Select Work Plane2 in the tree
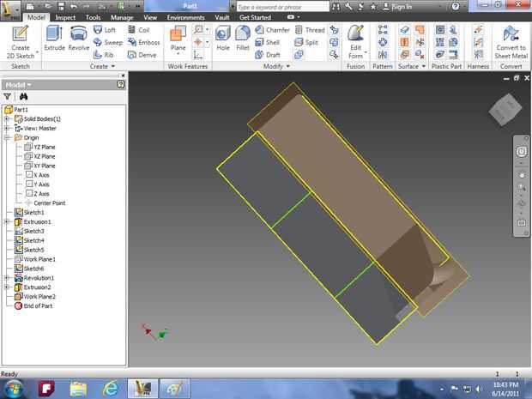532x399 pixels. point(35,296)
